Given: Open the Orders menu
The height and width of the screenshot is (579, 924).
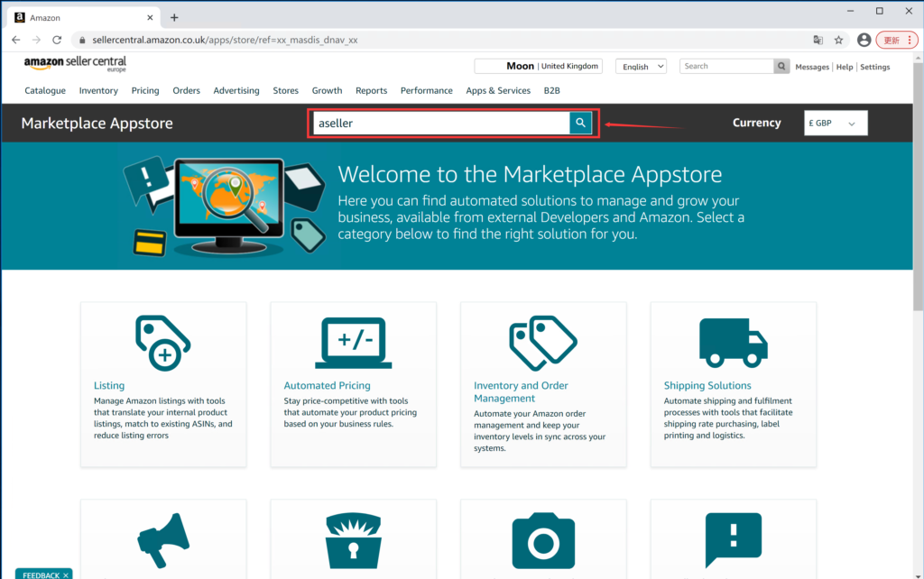Looking at the screenshot, I should 186,91.
